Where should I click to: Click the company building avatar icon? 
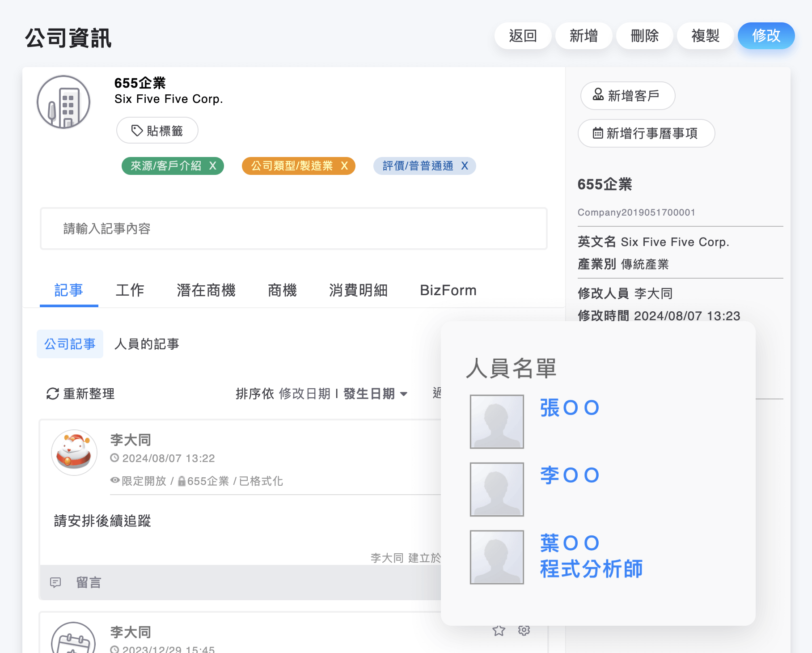click(x=63, y=102)
